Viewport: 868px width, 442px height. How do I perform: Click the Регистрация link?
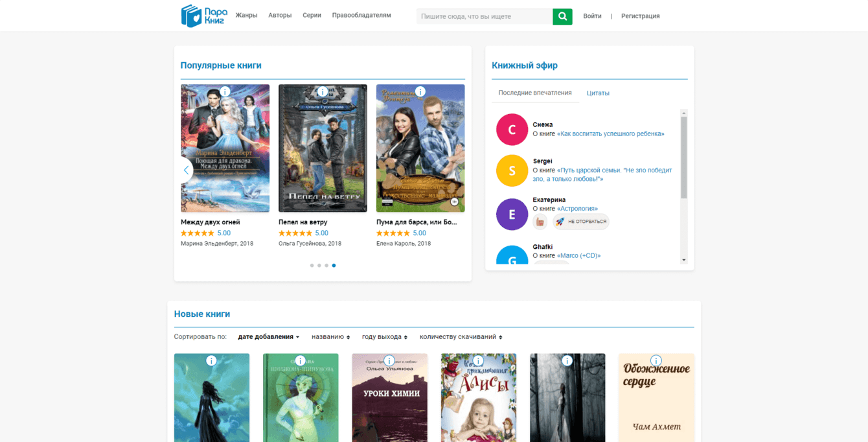(x=641, y=16)
